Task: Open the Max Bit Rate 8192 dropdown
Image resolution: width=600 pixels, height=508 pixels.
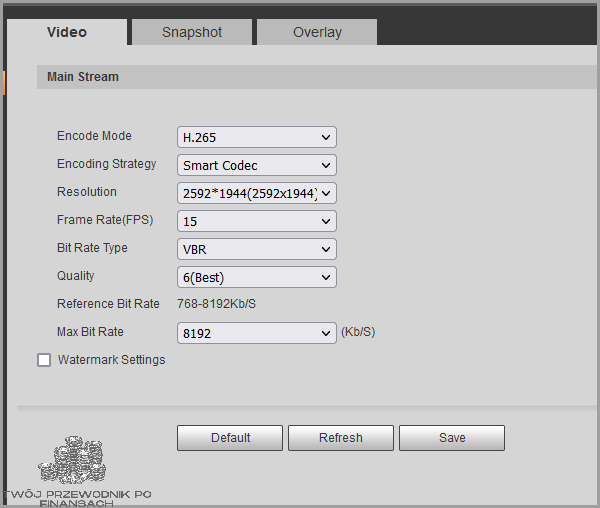Action: click(x=257, y=333)
